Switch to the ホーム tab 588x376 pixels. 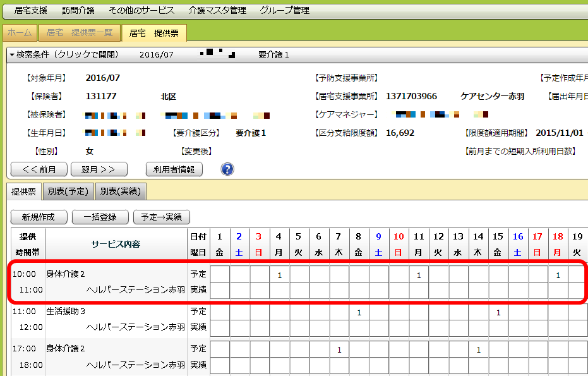click(20, 33)
